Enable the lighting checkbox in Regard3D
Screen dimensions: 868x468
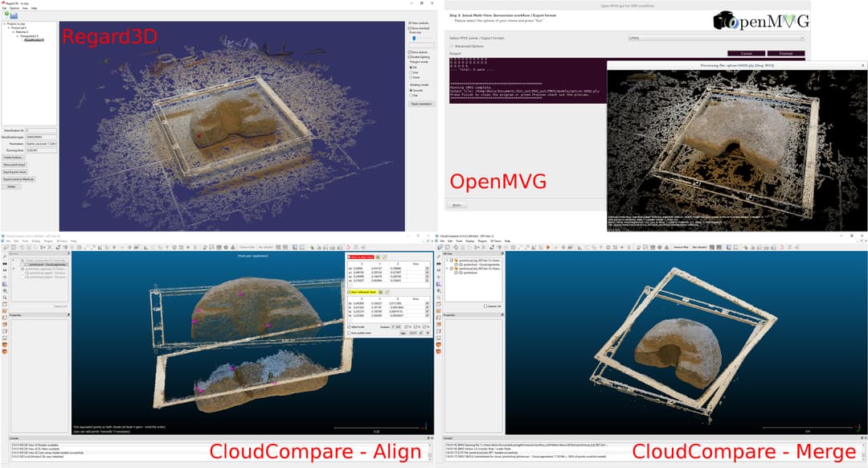[410, 57]
